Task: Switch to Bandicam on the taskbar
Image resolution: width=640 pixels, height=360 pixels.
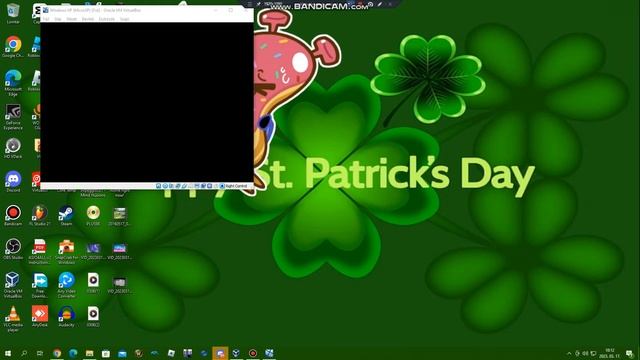Action: coord(253,353)
